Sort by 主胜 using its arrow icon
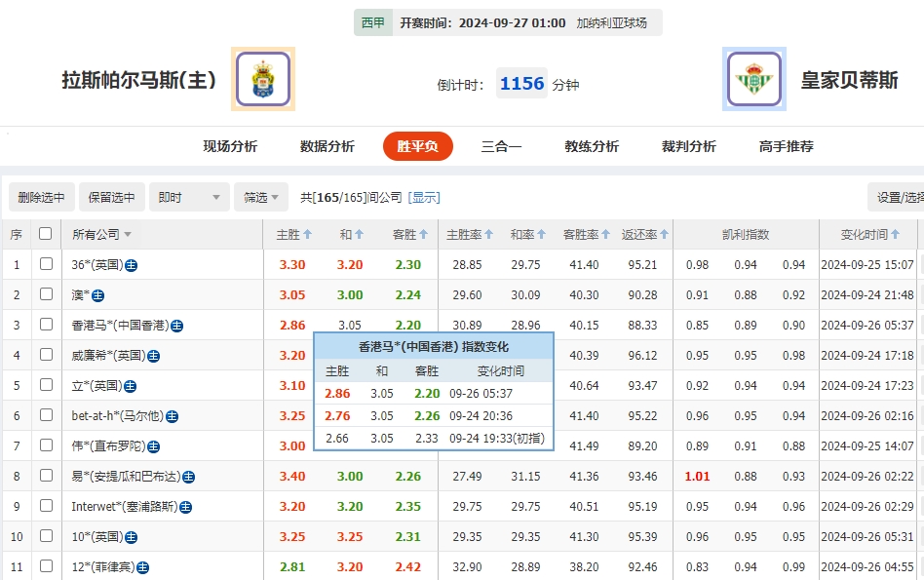Viewport: 924px width, 580px height. coord(308,234)
